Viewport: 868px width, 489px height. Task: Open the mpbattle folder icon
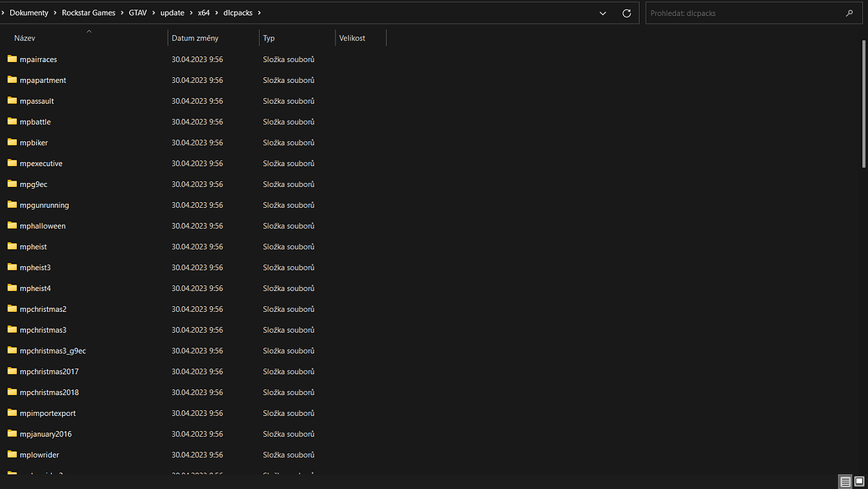point(12,122)
